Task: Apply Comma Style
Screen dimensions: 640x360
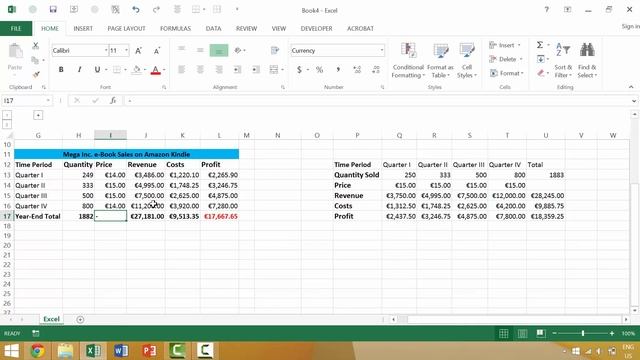Action: 338,70
